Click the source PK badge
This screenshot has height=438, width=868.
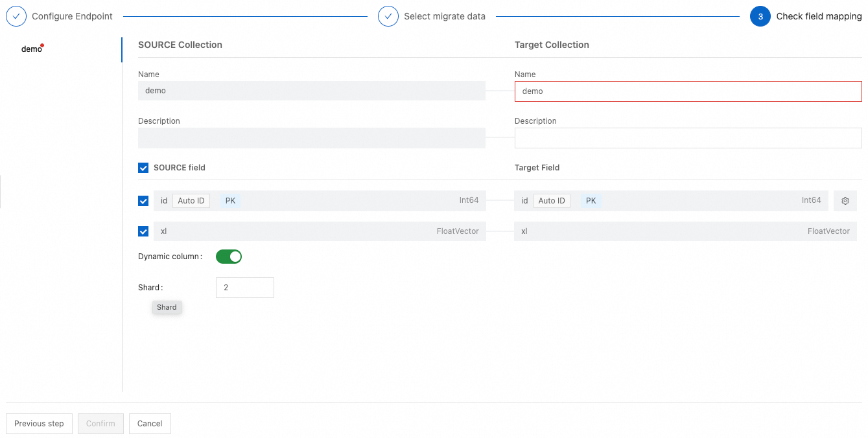(230, 201)
